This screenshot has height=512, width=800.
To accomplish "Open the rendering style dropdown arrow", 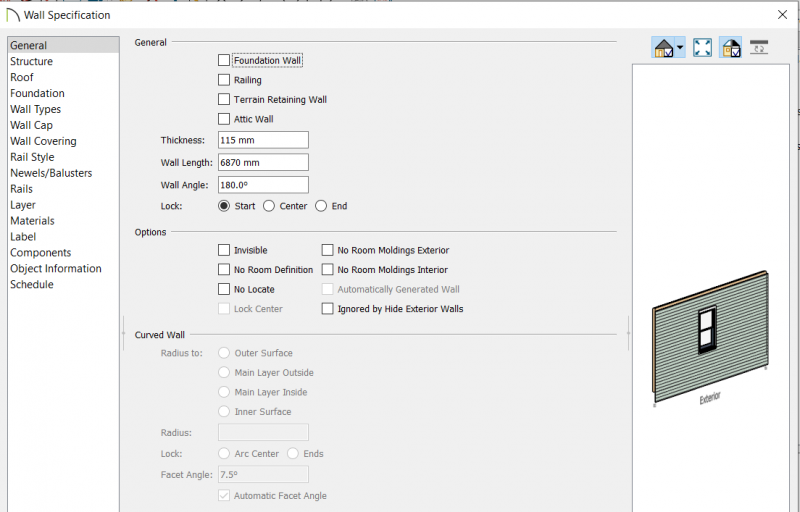I will 680,47.
